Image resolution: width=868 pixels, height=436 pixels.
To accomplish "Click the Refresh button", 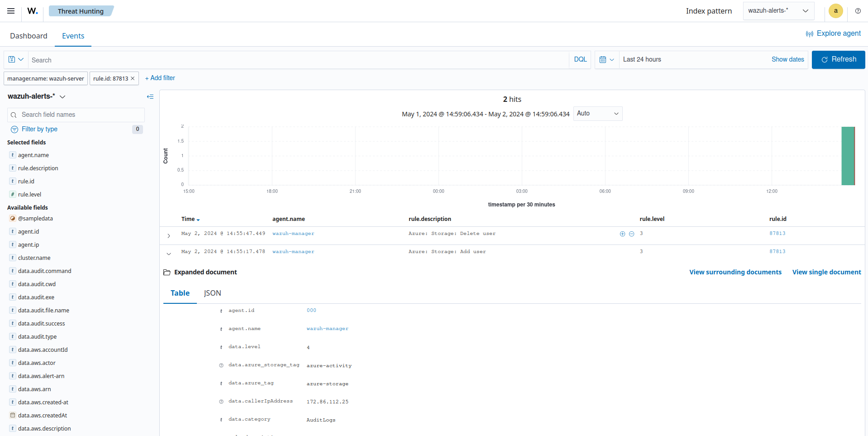I will (838, 60).
